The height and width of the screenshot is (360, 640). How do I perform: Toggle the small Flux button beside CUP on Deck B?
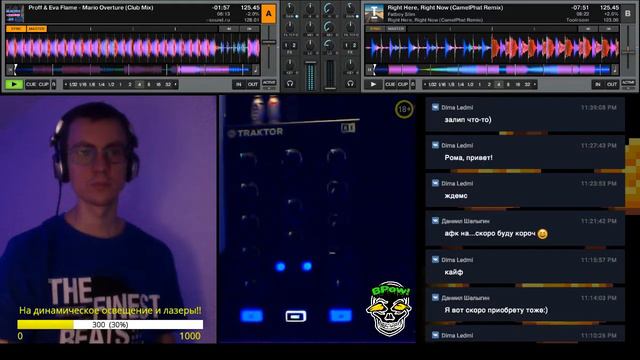413,84
